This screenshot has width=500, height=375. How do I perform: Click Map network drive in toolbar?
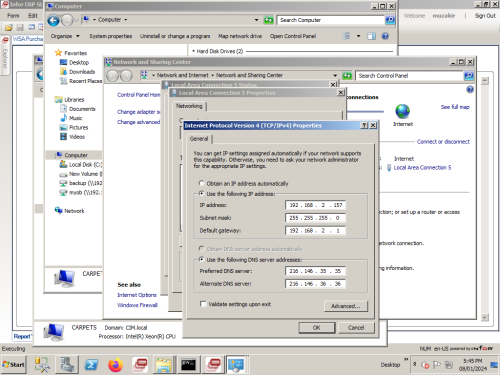pos(240,36)
